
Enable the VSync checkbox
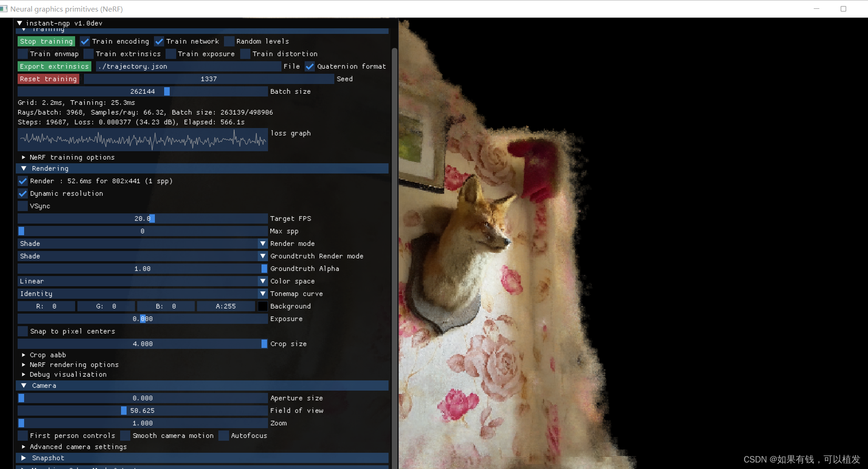(23, 206)
